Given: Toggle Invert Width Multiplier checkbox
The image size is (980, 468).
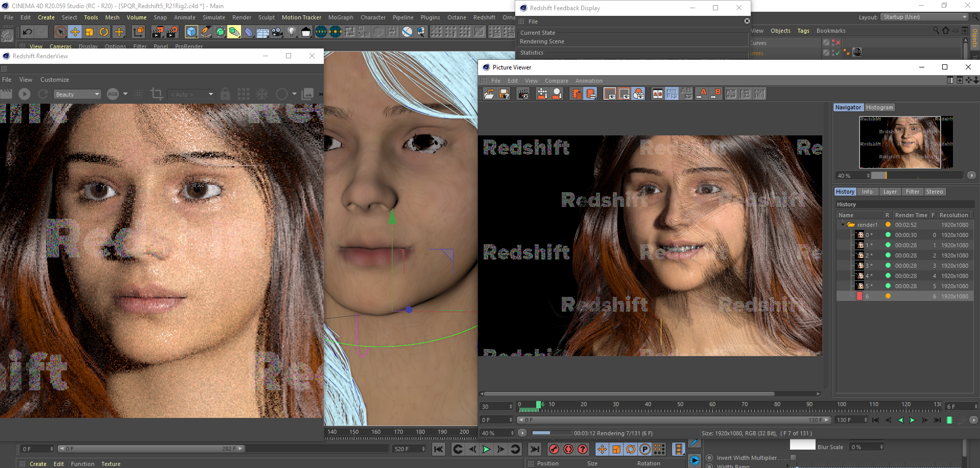Looking at the screenshot, I should point(793,457).
